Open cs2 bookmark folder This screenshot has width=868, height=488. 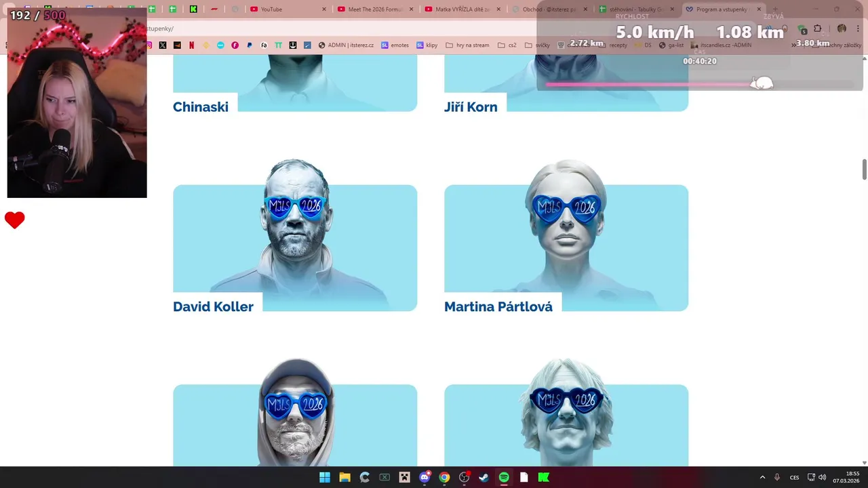tap(507, 45)
